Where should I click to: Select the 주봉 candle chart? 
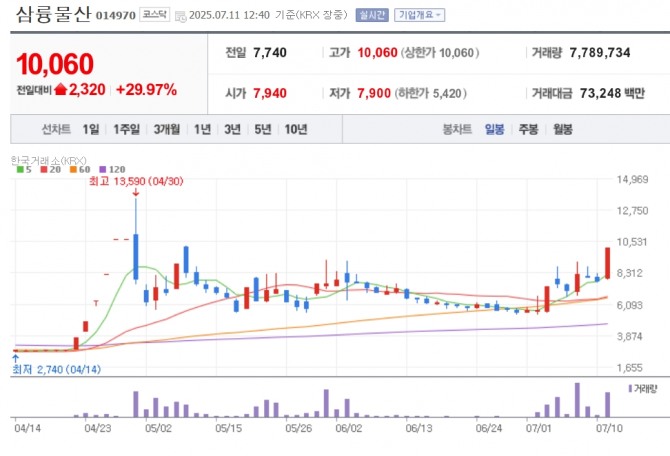click(x=529, y=129)
